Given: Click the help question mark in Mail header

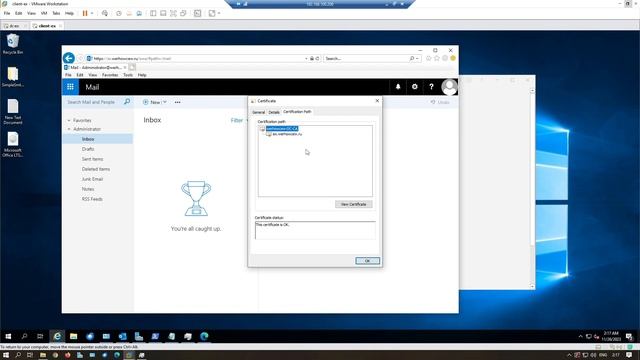Looking at the screenshot, I should 431,87.
